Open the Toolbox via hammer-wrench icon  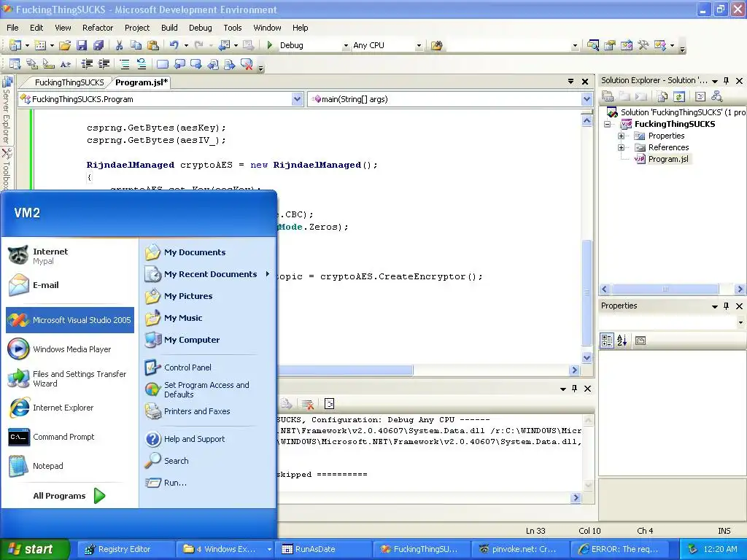[x=643, y=45]
